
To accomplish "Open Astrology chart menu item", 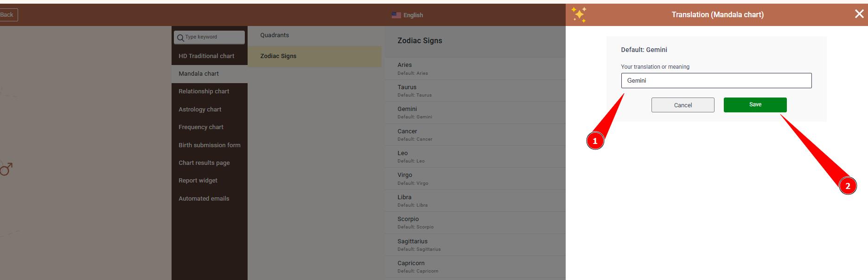I will pyautogui.click(x=200, y=109).
